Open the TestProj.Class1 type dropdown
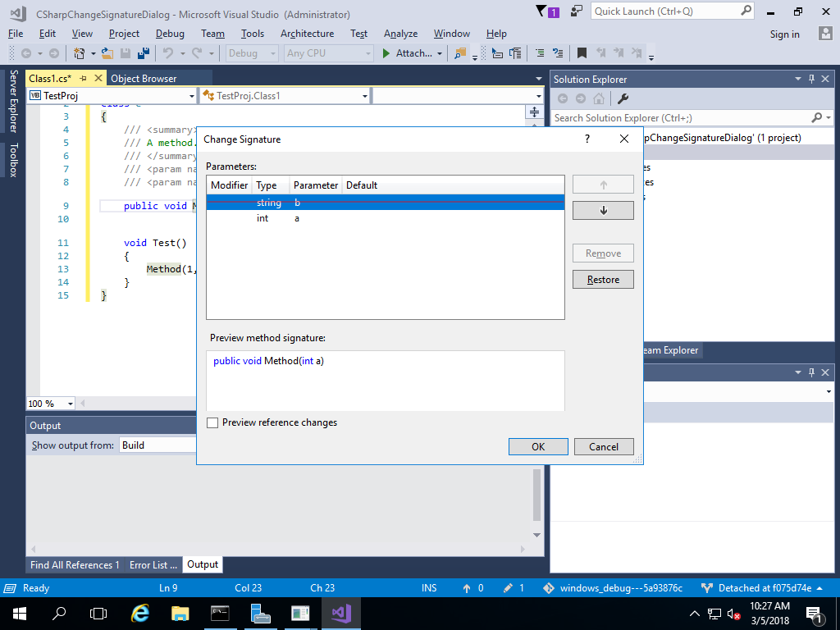840x630 pixels. pos(285,95)
